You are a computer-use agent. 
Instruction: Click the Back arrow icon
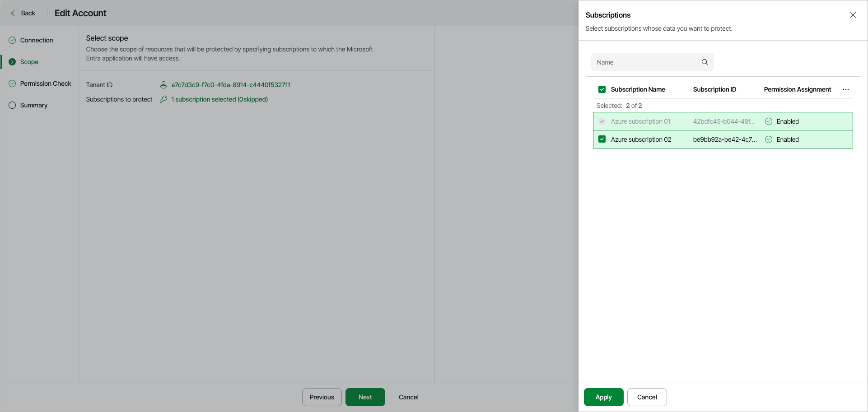tap(13, 13)
